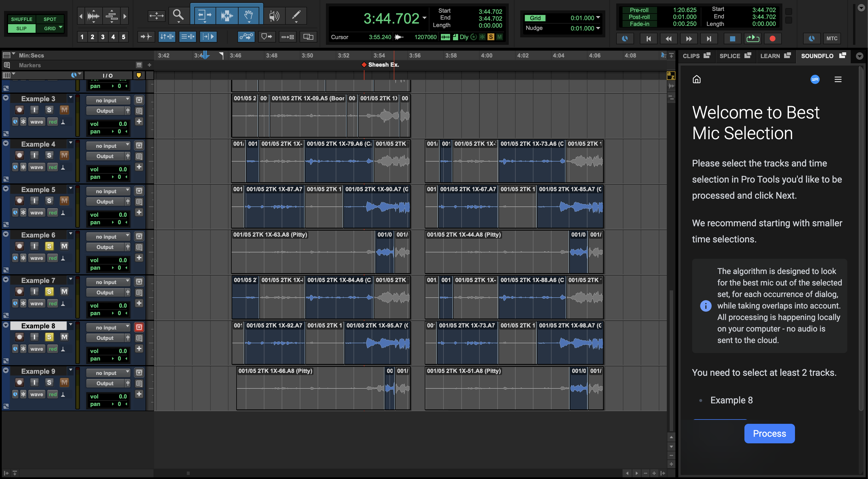This screenshot has width=868, height=479.
Task: Select the Zoomer magnifier tool
Action: pos(178,15)
